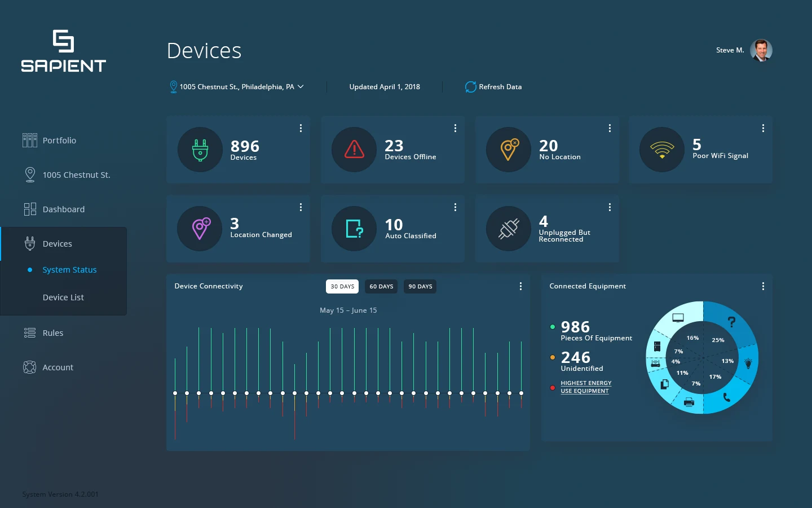Viewport: 812px width, 508px height.
Task: Select System Status submenu item
Action: (69, 270)
